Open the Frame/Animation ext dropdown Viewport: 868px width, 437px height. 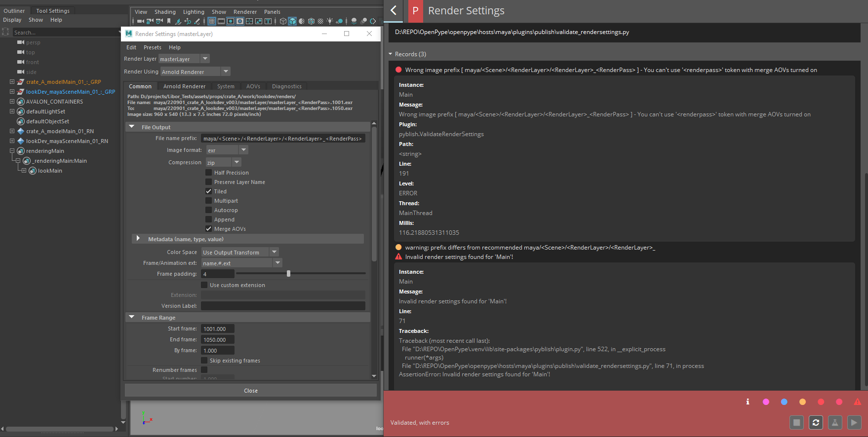tap(241, 263)
